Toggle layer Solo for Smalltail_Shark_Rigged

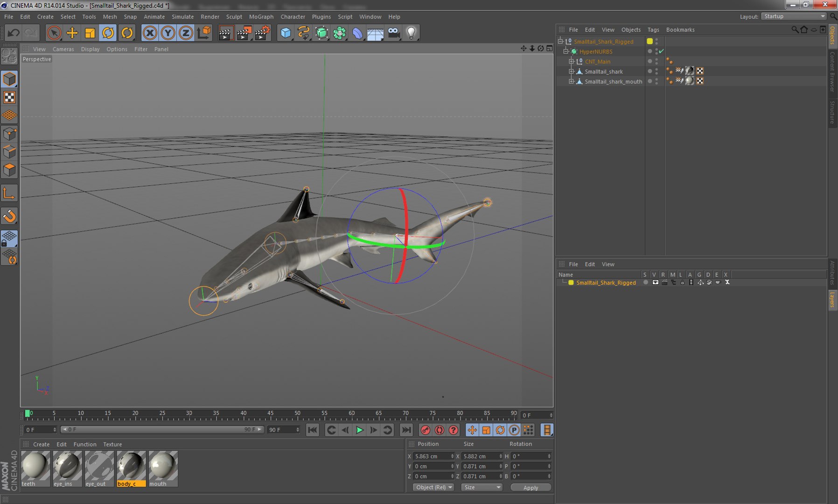(x=645, y=282)
